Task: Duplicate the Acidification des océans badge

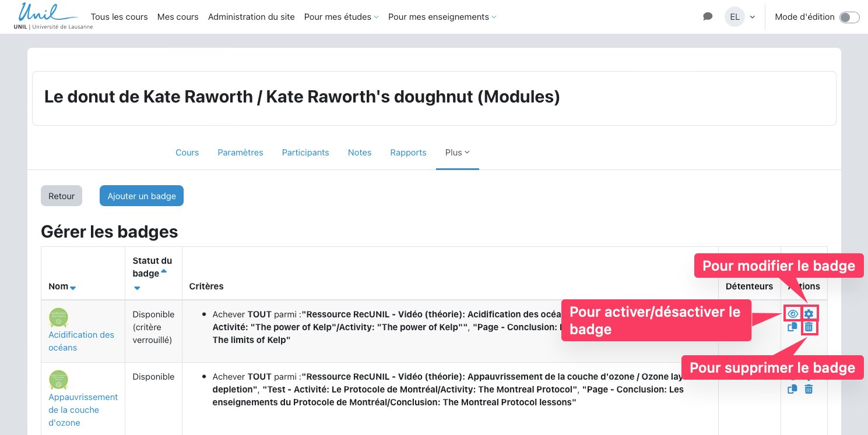Action: click(792, 327)
